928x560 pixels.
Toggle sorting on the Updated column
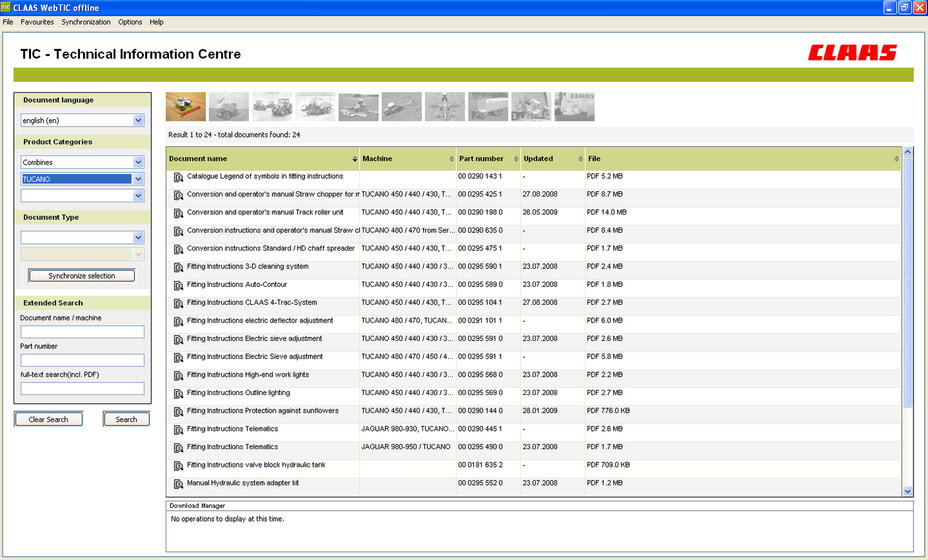(x=580, y=158)
